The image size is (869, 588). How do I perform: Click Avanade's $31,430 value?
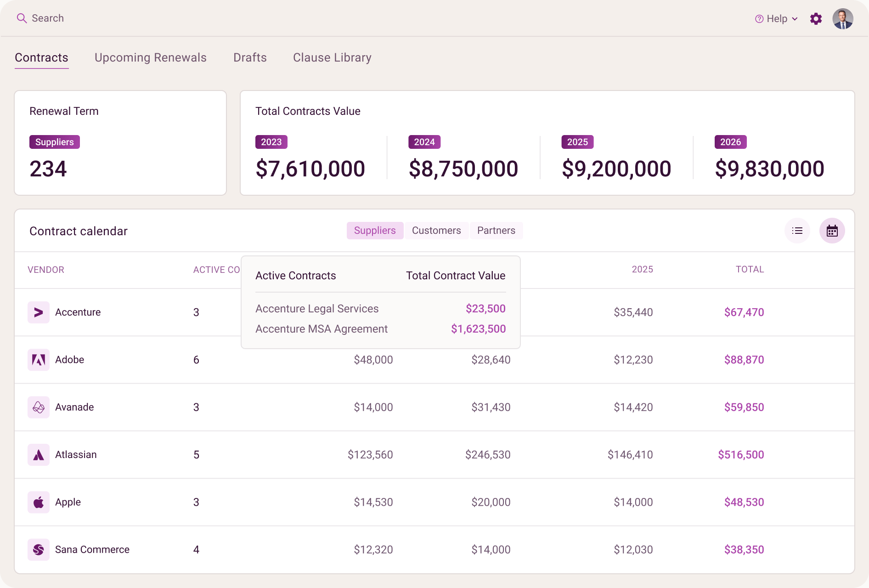tap(491, 407)
